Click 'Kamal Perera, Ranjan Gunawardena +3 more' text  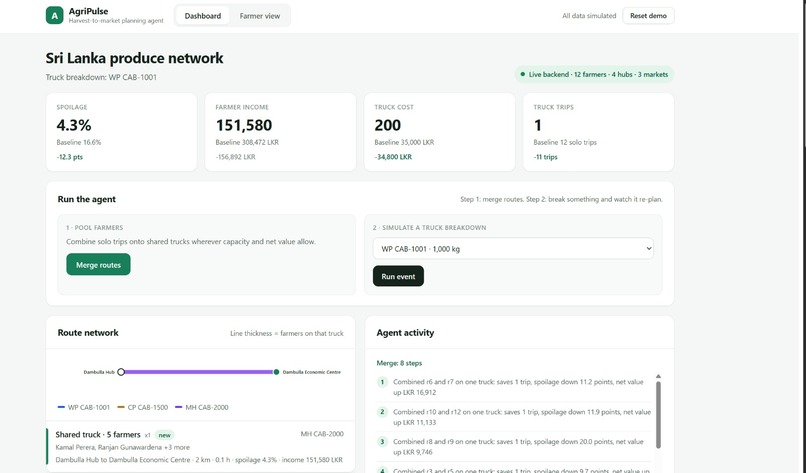coord(122,447)
